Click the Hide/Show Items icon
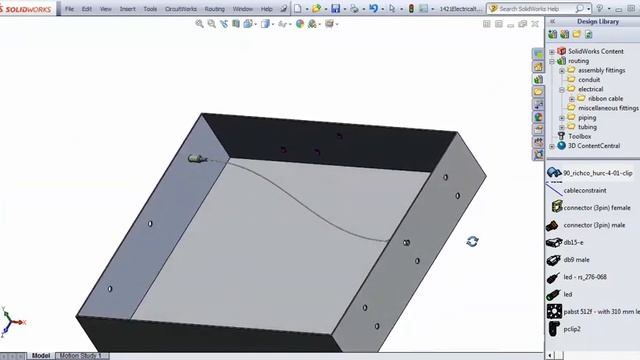 point(282,24)
